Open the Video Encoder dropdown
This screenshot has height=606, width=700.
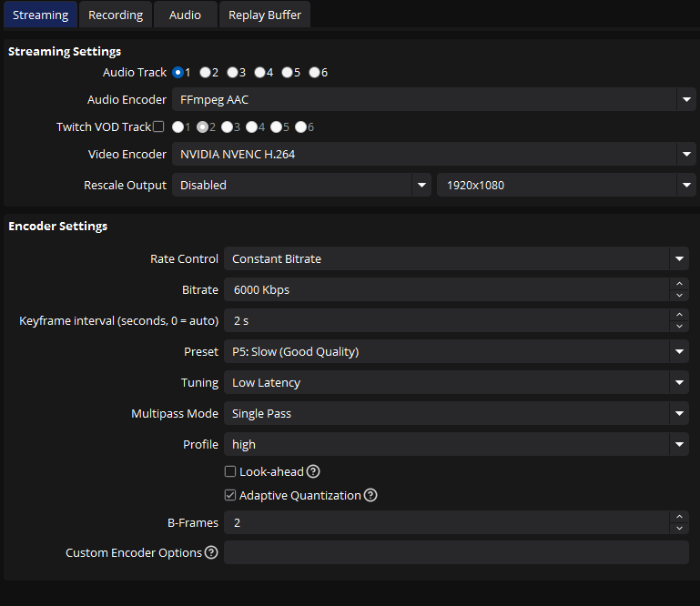[433, 154]
